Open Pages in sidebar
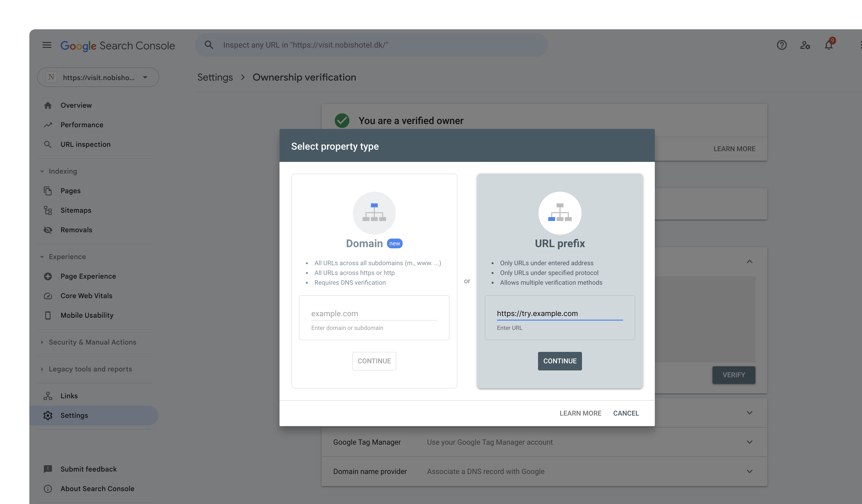This screenshot has width=862, height=504. (70, 191)
